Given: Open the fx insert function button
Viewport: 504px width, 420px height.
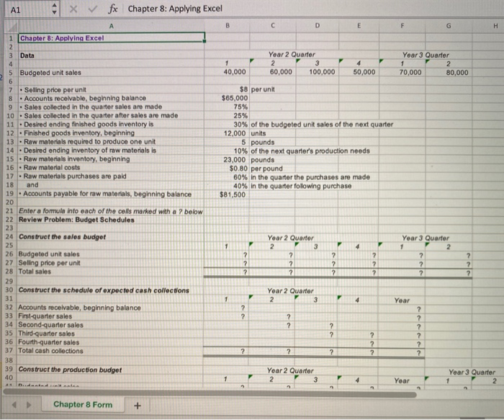Looking at the screenshot, I should pos(112,9).
